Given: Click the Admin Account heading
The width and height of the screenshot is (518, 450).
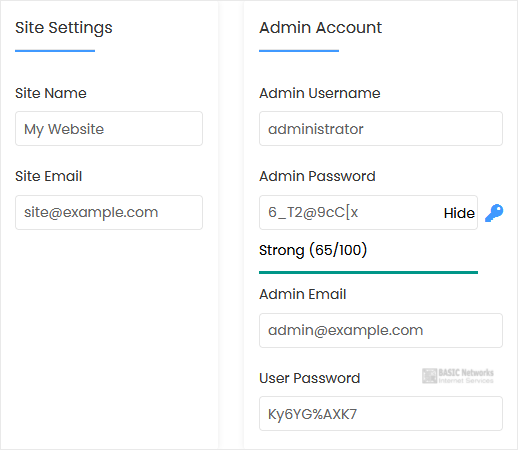Looking at the screenshot, I should coord(320,27).
